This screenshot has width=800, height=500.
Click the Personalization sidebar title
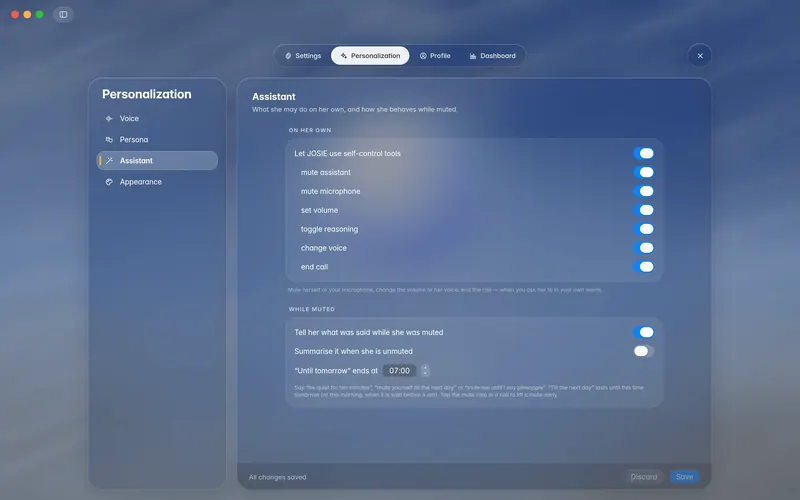click(x=146, y=94)
